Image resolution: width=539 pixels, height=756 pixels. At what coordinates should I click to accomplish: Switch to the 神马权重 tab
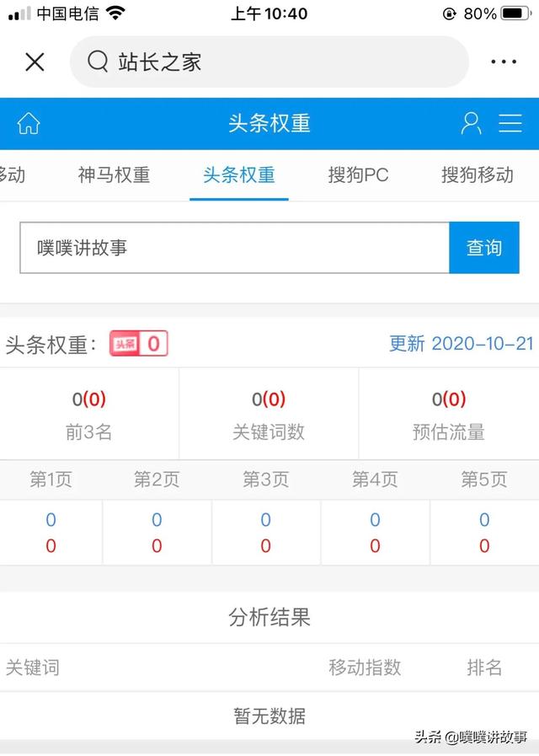click(x=114, y=175)
